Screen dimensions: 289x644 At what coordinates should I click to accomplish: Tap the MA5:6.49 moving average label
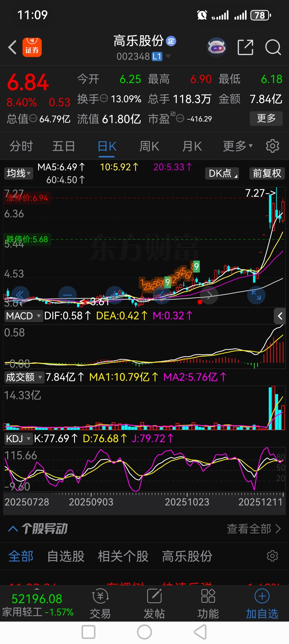[x=61, y=167]
